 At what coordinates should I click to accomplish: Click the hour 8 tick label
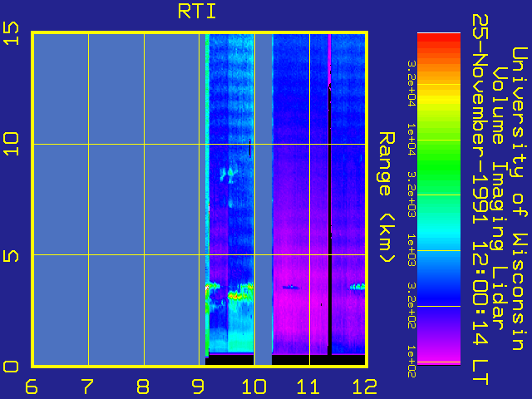click(x=142, y=387)
